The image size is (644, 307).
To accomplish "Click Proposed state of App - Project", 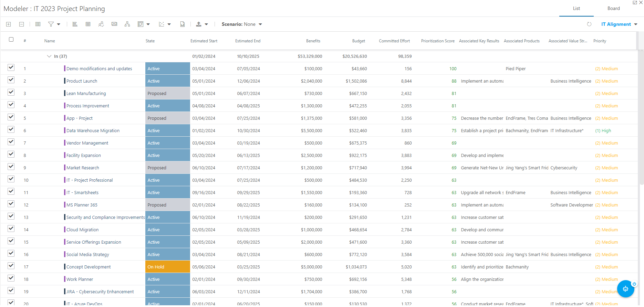I will (x=168, y=118).
